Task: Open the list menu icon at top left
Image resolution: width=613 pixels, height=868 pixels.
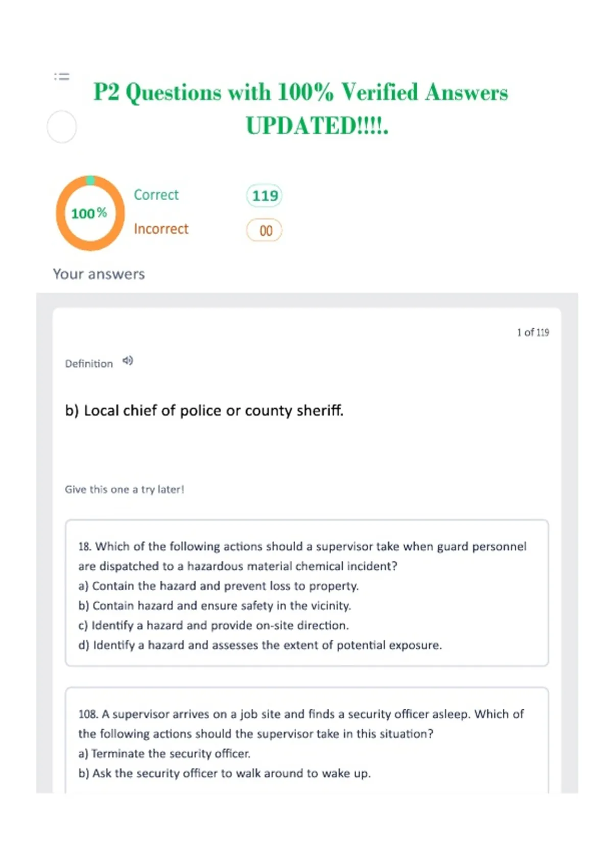Action: (62, 77)
